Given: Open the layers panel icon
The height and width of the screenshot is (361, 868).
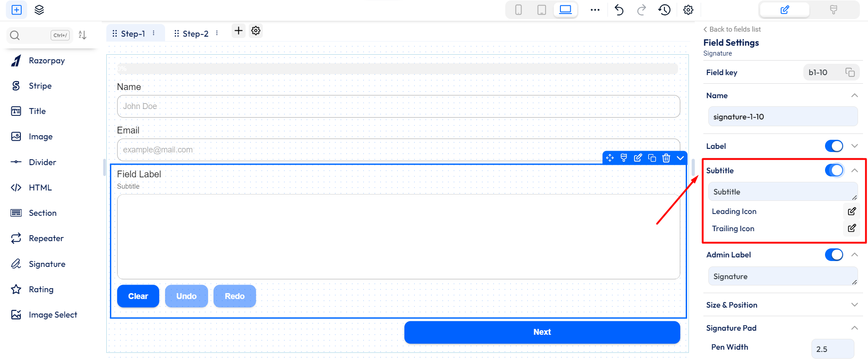Looking at the screenshot, I should (x=39, y=10).
